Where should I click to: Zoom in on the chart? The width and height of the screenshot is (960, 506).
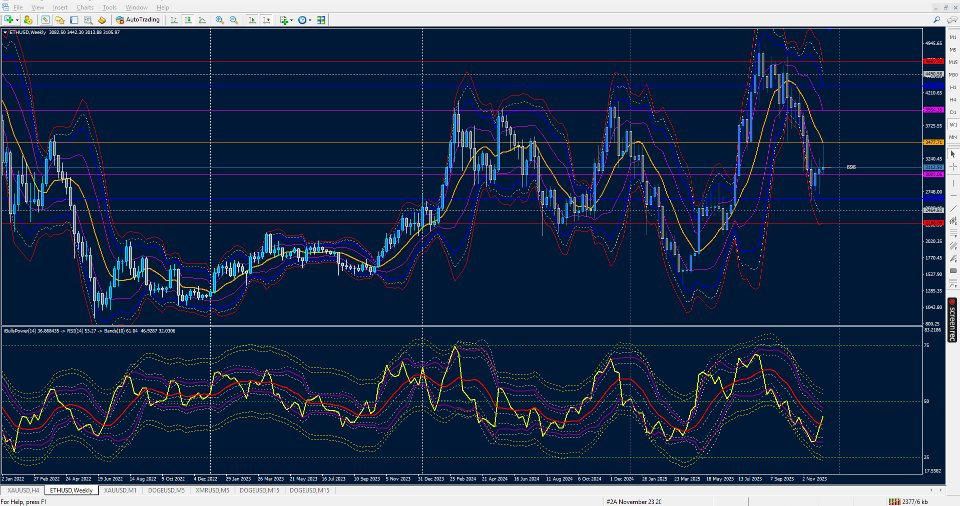(220, 20)
